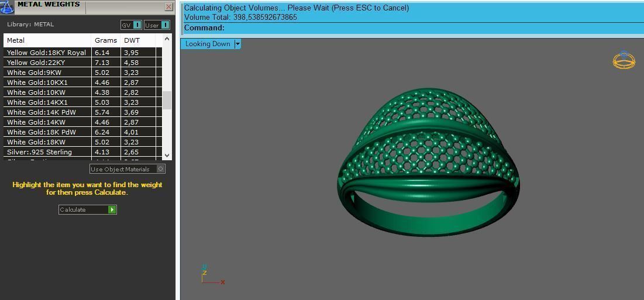Select the White Gold:10KX1 row
This screenshot has width=644, height=300.
click(83, 82)
